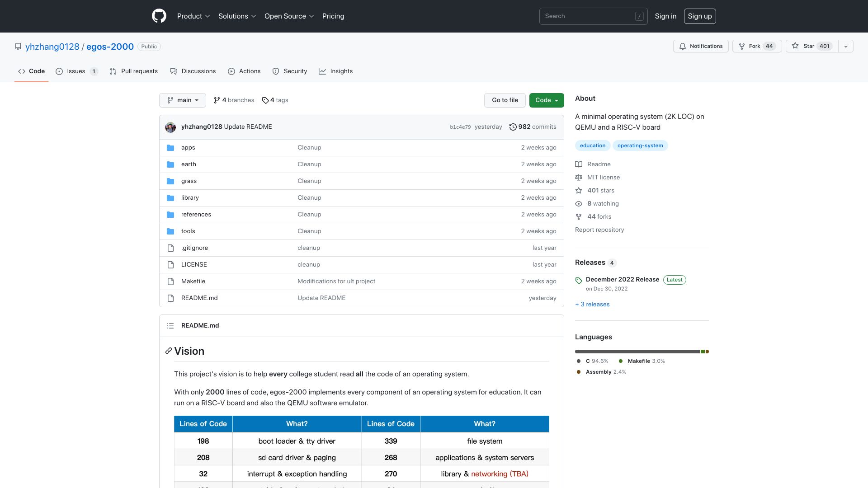
Task: Open the + 3 releases link
Action: pos(592,305)
